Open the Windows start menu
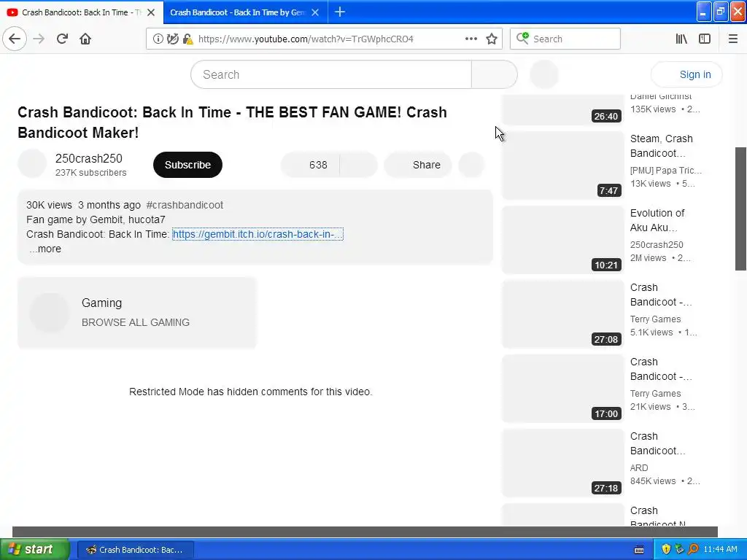Viewport: 747px width, 560px height. tap(34, 549)
